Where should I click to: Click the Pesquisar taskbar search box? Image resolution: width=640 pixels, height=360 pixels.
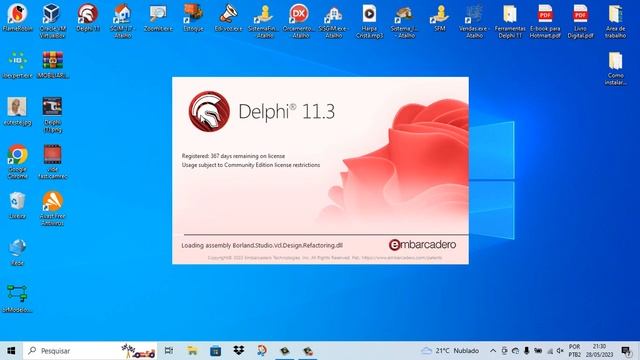point(90,351)
